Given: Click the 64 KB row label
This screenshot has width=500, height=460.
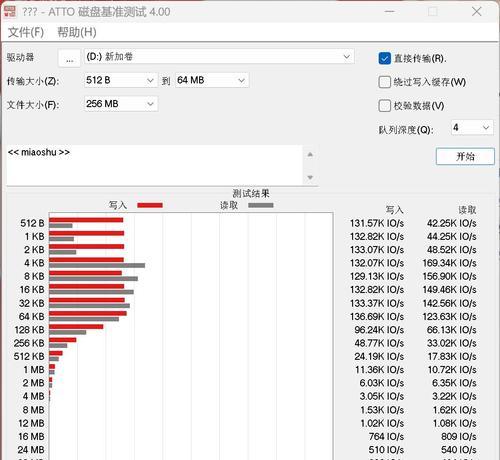Looking at the screenshot, I should [x=32, y=316].
